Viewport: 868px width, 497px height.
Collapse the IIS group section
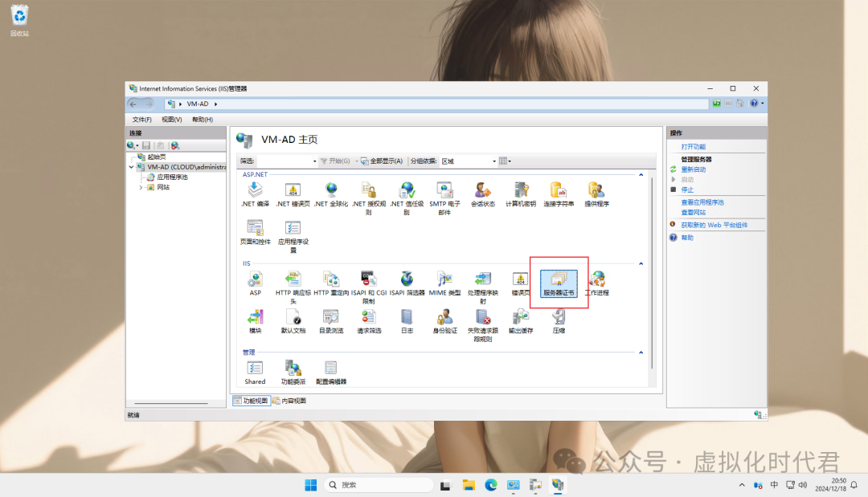point(641,263)
